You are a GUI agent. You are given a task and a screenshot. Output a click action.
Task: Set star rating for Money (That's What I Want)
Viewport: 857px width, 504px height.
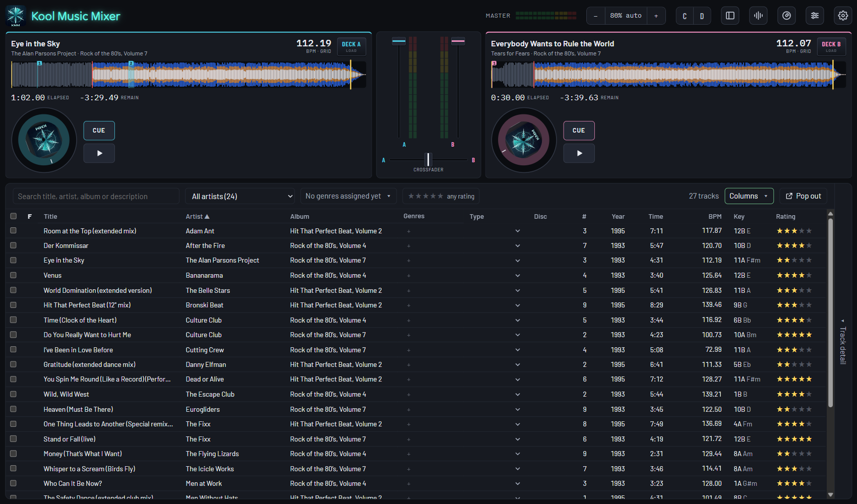click(x=794, y=454)
